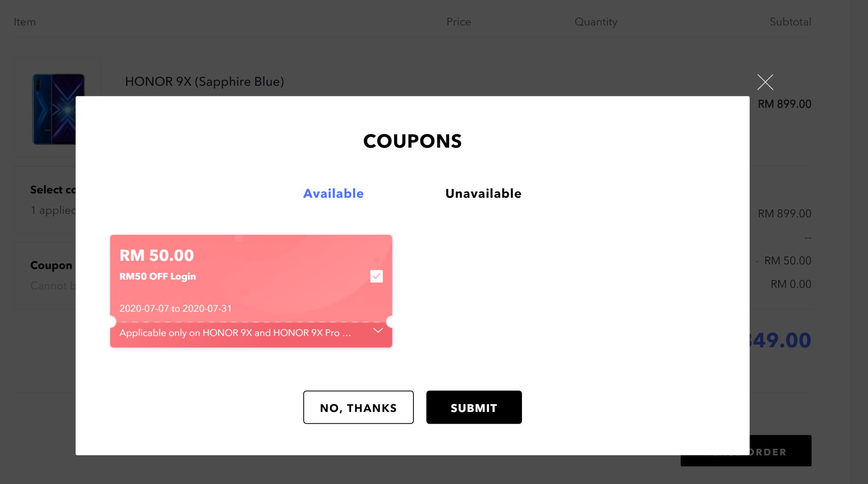The width and height of the screenshot is (868, 484).
Task: Click the COUPONS dialog heading
Action: 412,141
